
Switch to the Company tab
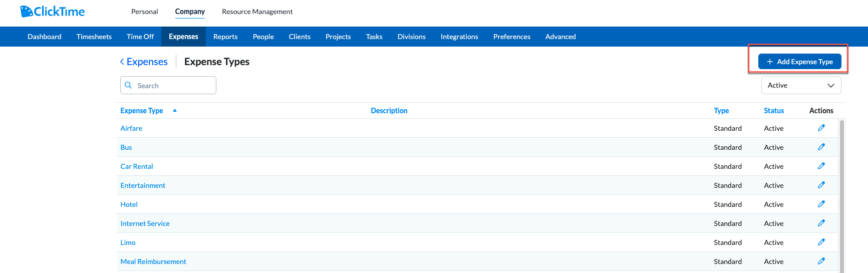click(x=190, y=12)
